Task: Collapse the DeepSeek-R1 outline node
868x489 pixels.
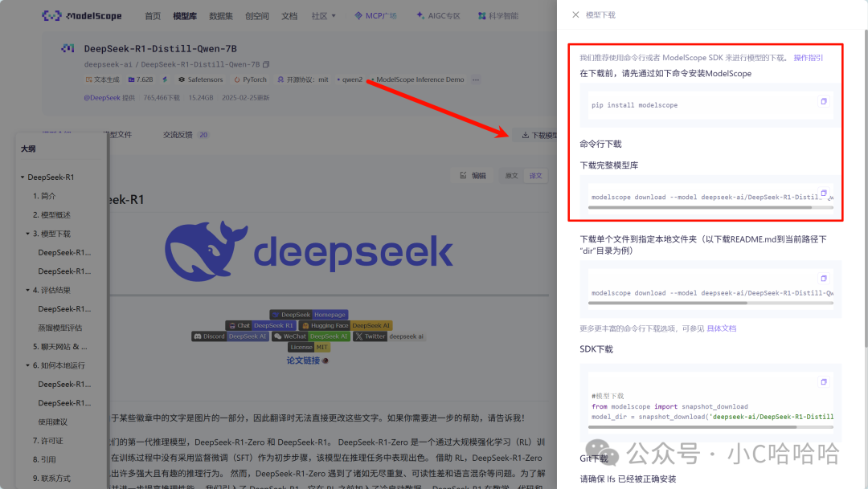Action: 23,177
